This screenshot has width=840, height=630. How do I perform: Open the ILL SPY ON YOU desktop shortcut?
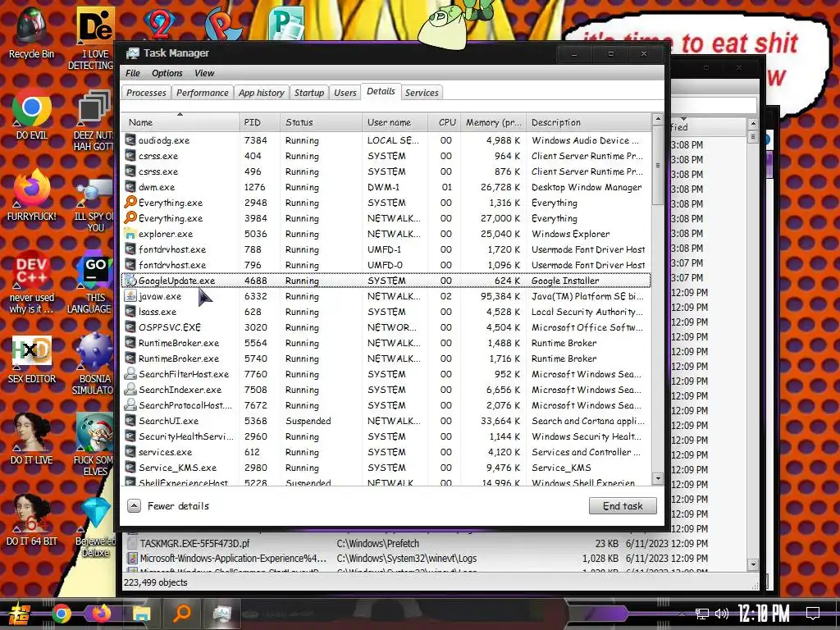point(94,206)
